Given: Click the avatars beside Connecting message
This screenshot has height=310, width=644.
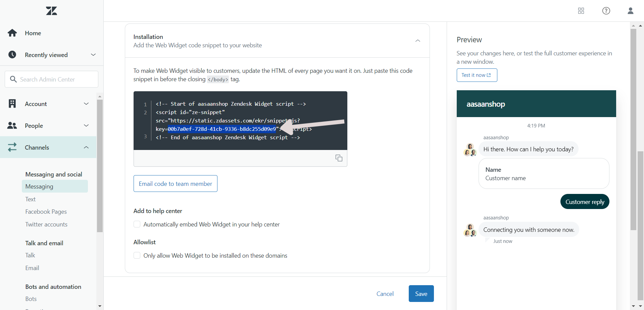Looking at the screenshot, I should point(470,230).
